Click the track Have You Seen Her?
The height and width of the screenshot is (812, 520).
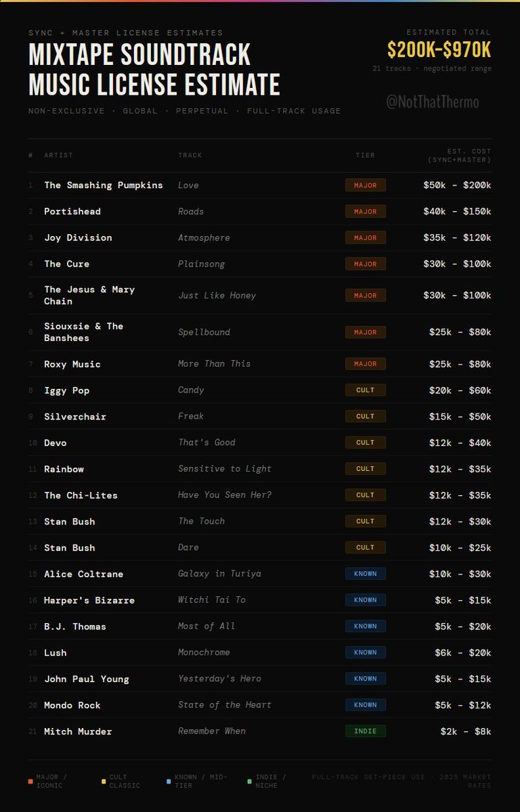pyautogui.click(x=225, y=495)
